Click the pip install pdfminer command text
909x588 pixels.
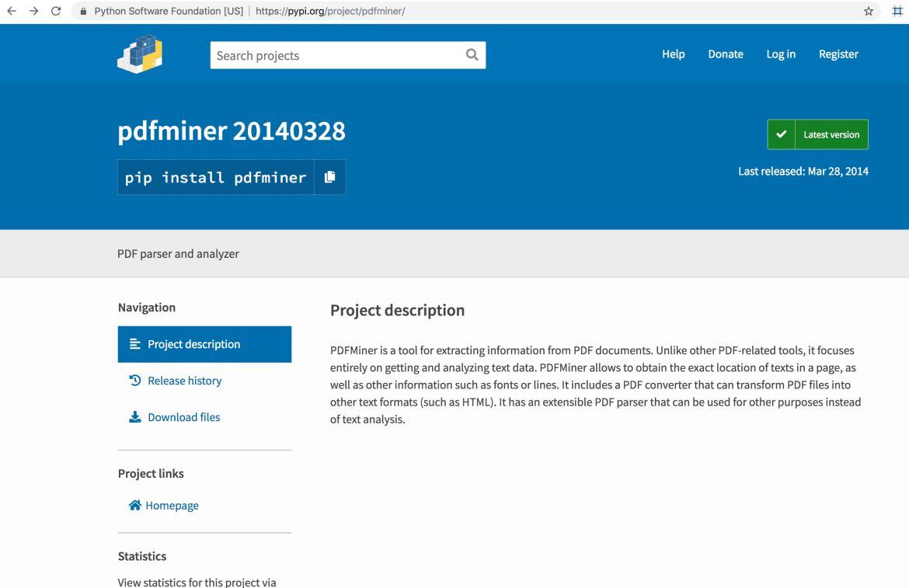[x=215, y=177]
